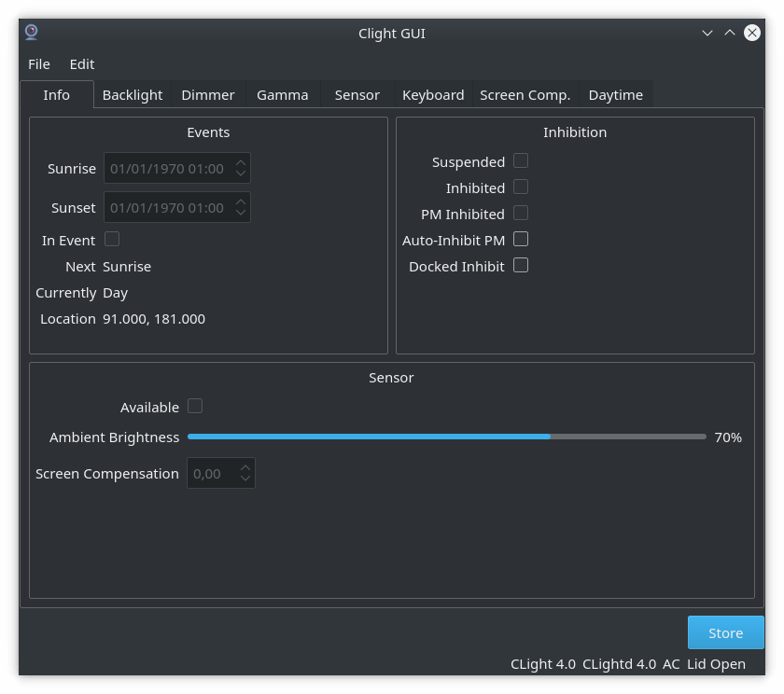This screenshot has height=694, width=784.
Task: Open the File menu
Action: tap(39, 64)
